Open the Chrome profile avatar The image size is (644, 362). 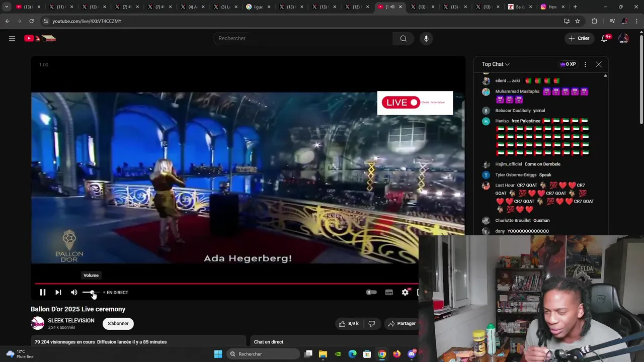[x=624, y=21]
